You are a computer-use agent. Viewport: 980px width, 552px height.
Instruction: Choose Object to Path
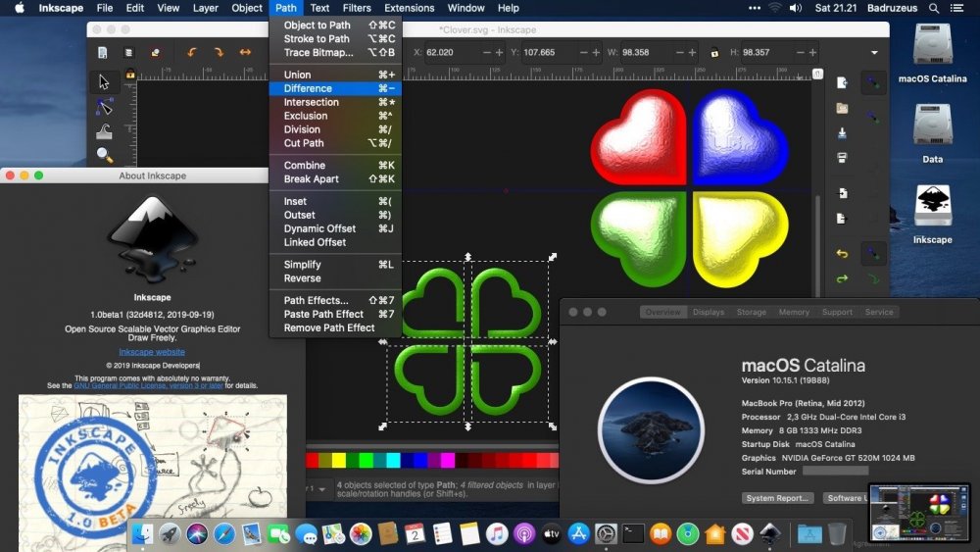[x=335, y=25]
